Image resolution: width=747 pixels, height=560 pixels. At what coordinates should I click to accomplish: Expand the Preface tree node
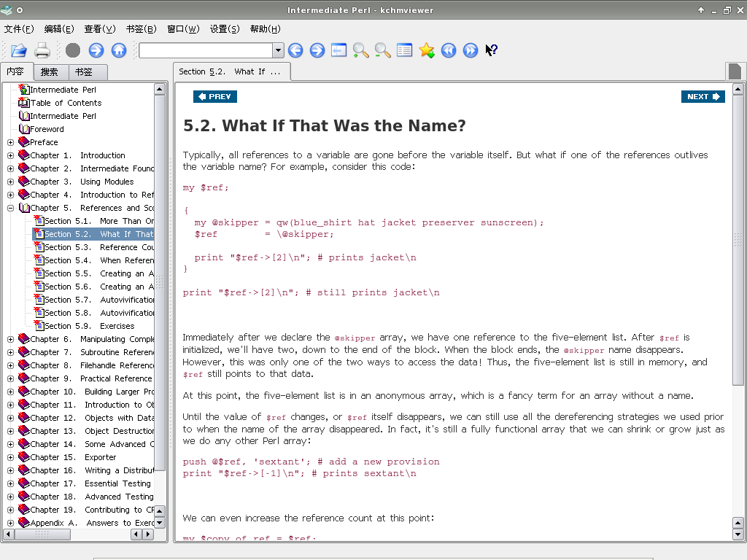[x=10, y=142]
